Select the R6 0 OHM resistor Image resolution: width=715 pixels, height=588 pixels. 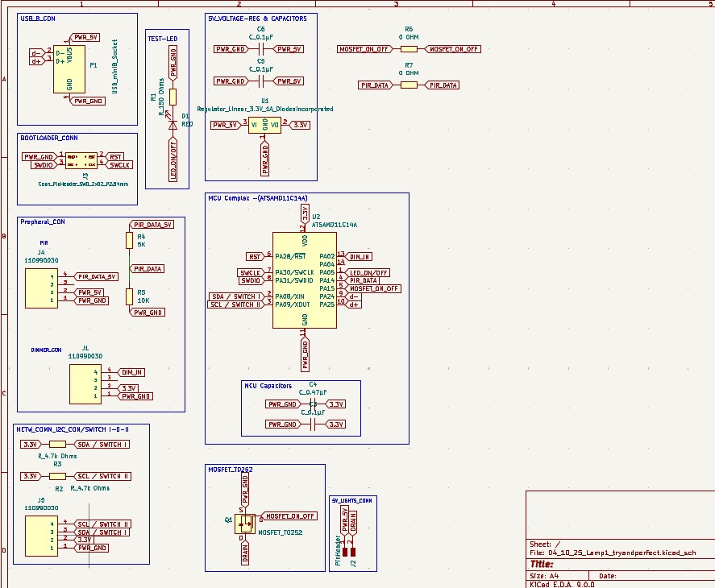409,49
